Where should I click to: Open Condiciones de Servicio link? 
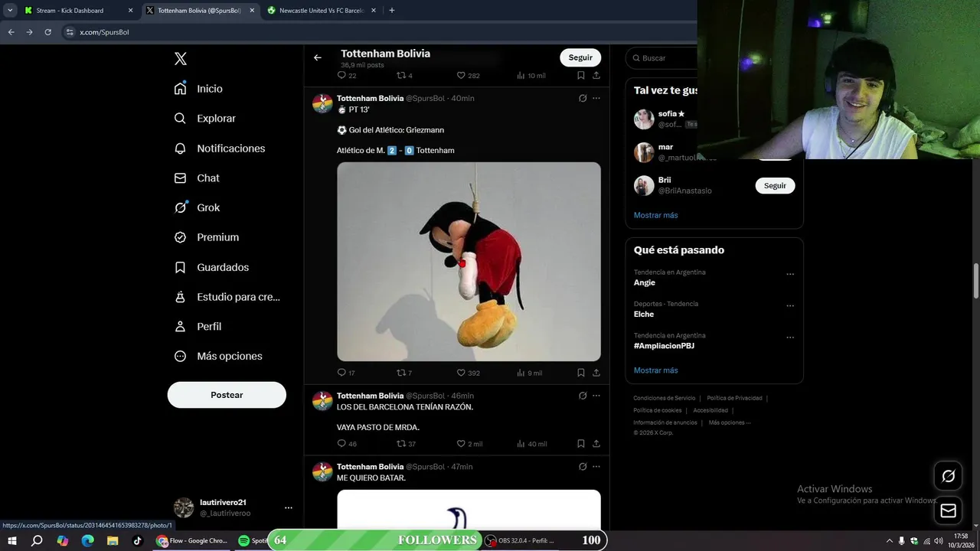pyautogui.click(x=665, y=398)
